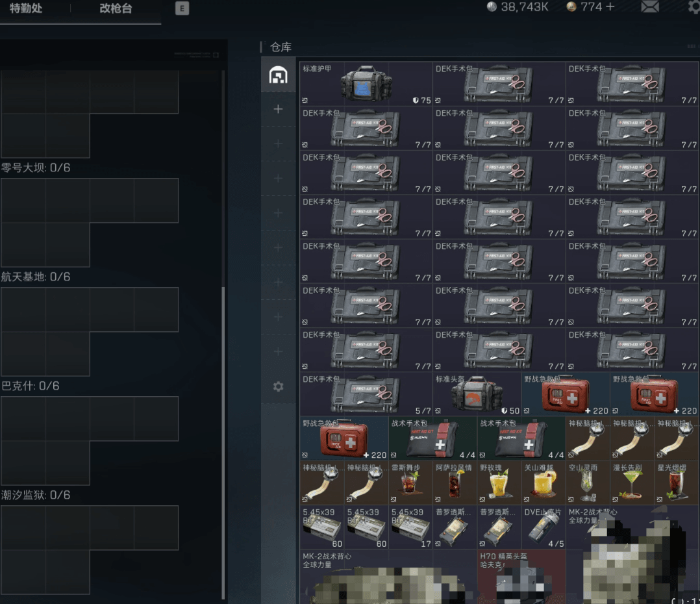Click plus button beside 774 currency

610,7
